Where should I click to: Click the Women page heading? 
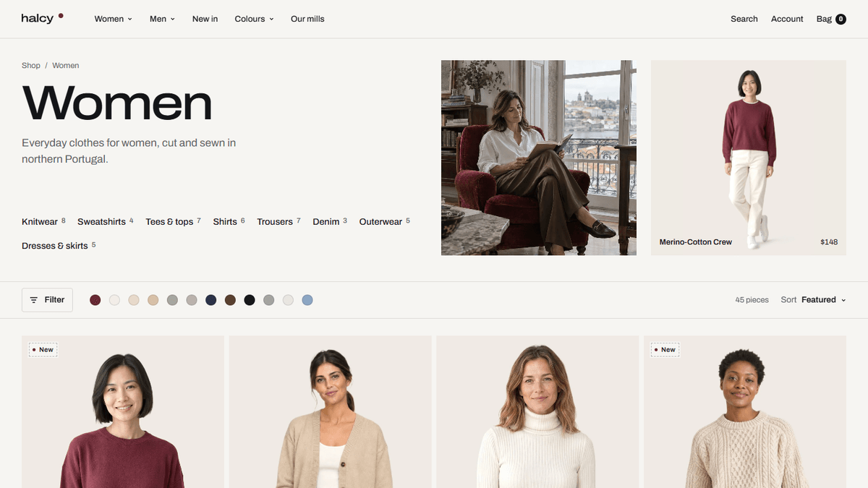pos(117,103)
